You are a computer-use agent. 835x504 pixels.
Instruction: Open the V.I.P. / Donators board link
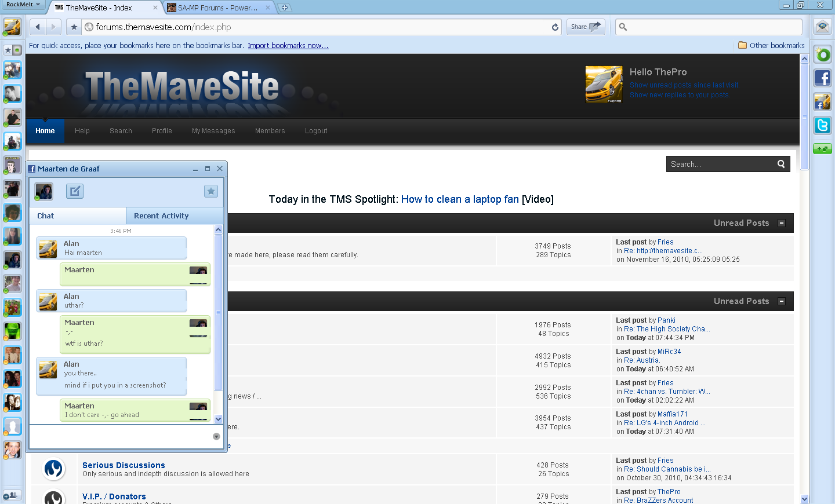114,496
